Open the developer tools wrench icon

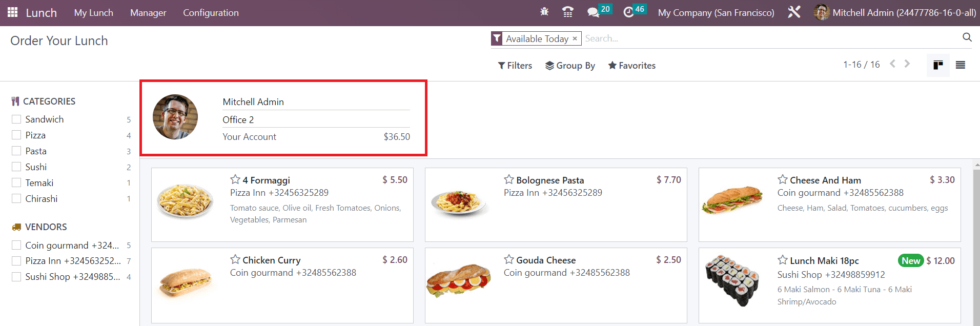[x=794, y=12]
